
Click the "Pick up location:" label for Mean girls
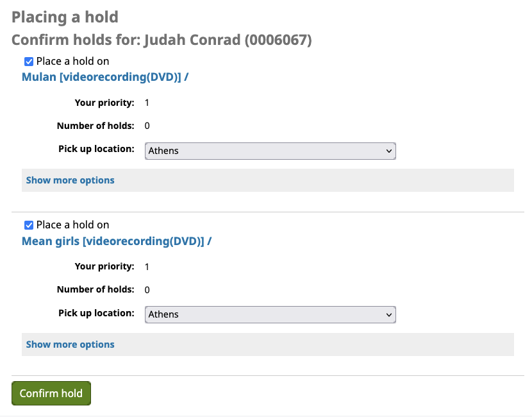[x=96, y=313]
